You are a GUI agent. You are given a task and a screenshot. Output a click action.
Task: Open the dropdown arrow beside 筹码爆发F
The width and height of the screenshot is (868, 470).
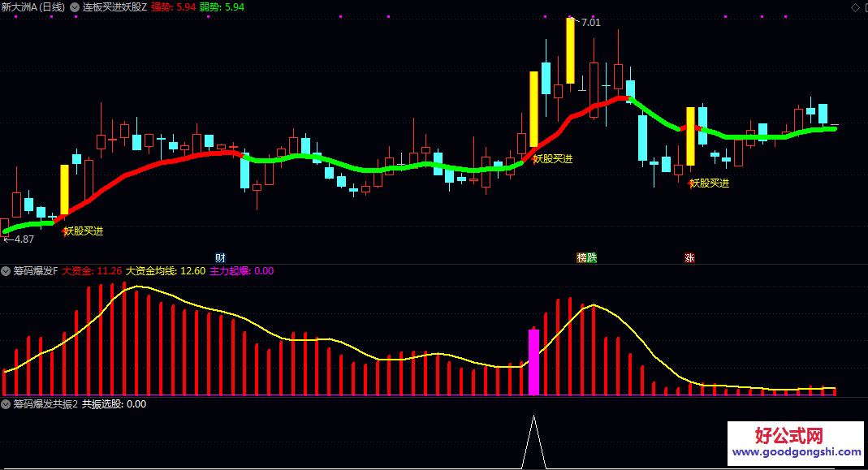(x=6, y=271)
